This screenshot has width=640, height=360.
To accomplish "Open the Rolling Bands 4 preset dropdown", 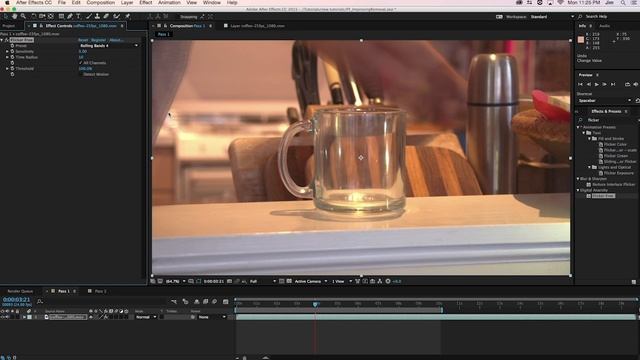I will 109,46.
